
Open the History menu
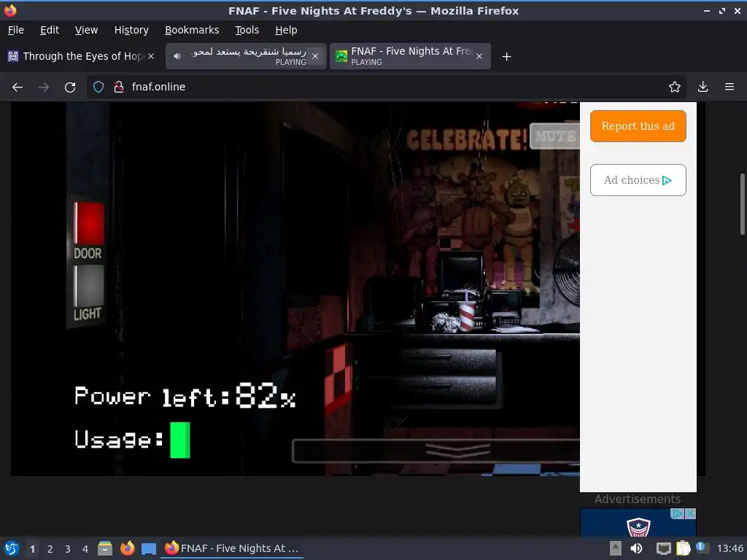131,30
